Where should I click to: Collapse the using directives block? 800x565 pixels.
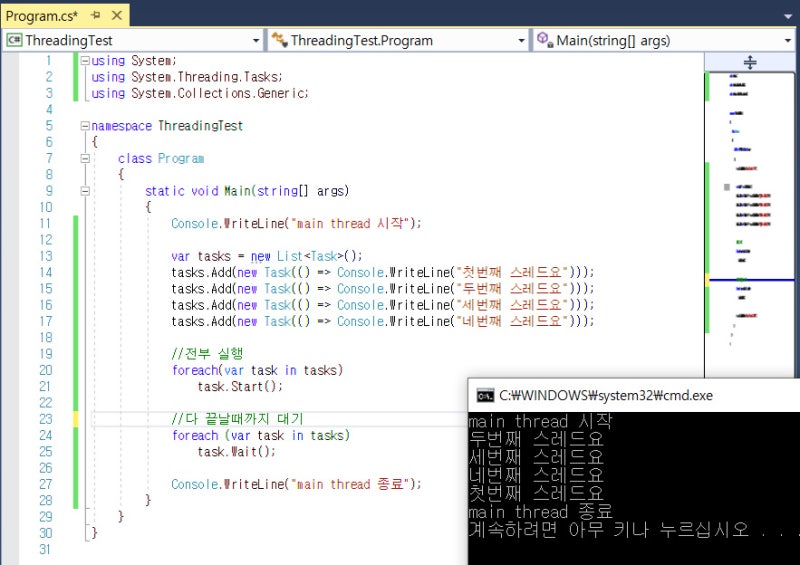tap(84, 61)
